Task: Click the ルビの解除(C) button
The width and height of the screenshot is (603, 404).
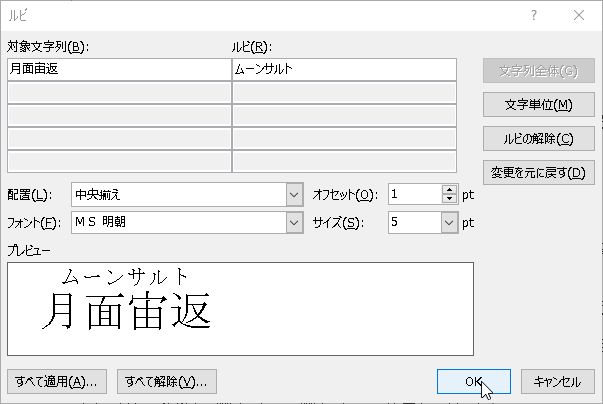Action: tap(538, 138)
